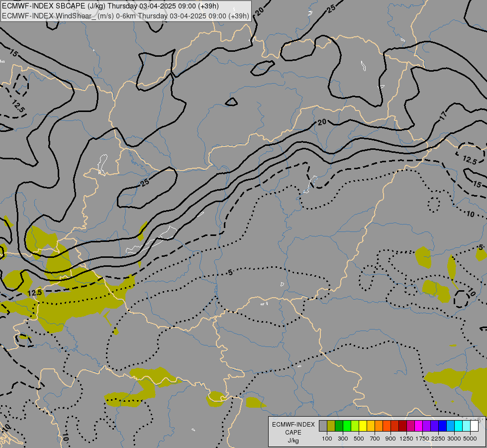487x448 pixels.
Task: Click the legend value label 100
Action: [x=327, y=439]
